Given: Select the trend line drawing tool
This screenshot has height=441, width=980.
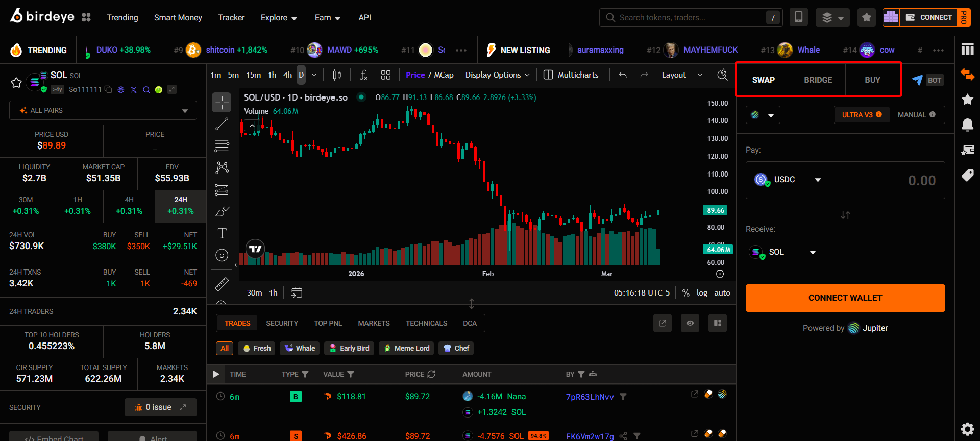Looking at the screenshot, I should pyautogui.click(x=222, y=124).
